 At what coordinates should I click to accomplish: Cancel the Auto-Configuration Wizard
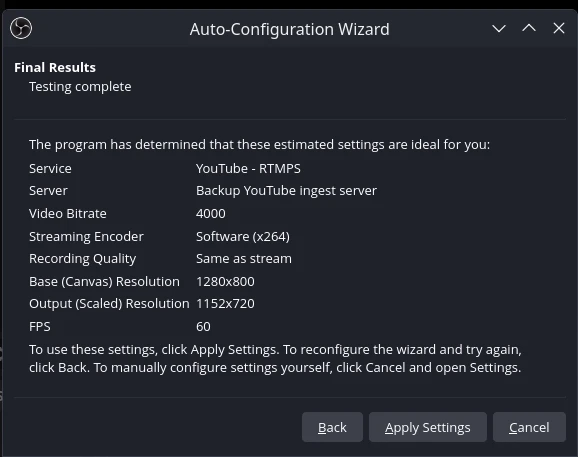click(x=529, y=427)
